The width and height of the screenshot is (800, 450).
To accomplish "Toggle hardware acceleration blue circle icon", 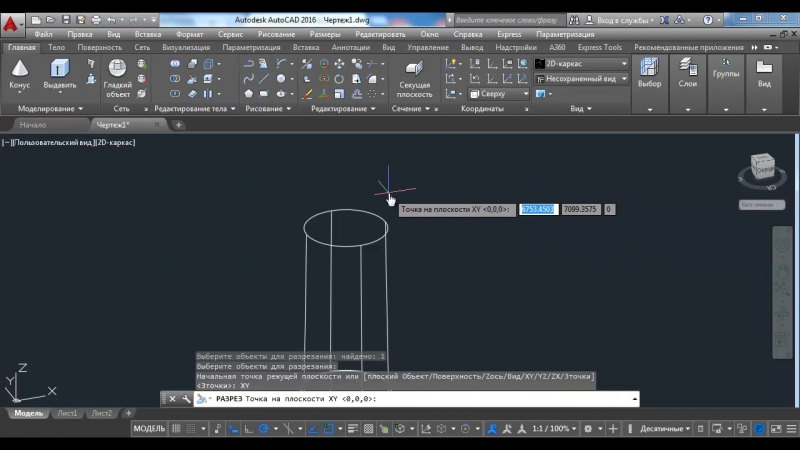I will point(759,429).
